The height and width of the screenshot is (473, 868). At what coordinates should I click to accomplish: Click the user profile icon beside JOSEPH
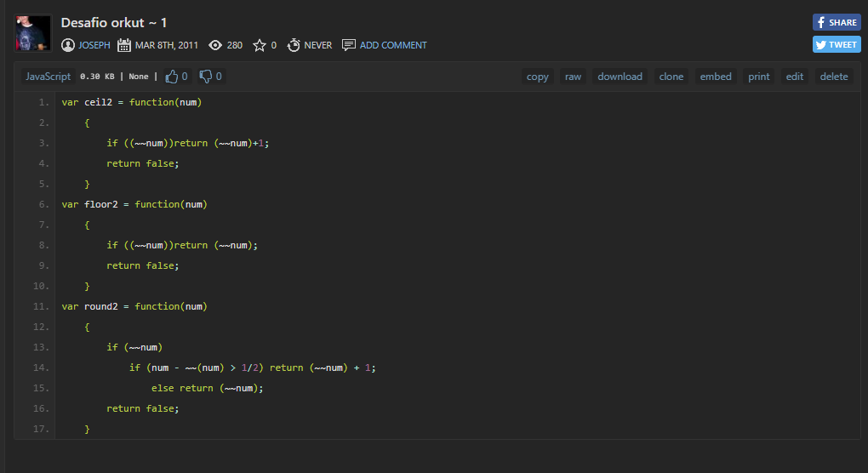67,45
